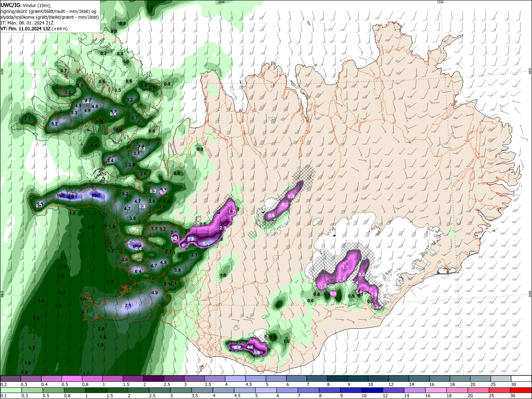
Task: Click the 2.6 value label
Action: [x=143, y=174]
